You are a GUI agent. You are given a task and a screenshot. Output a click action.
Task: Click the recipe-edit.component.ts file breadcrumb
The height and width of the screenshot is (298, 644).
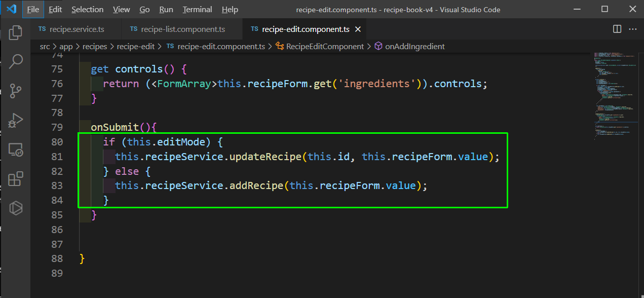216,46
